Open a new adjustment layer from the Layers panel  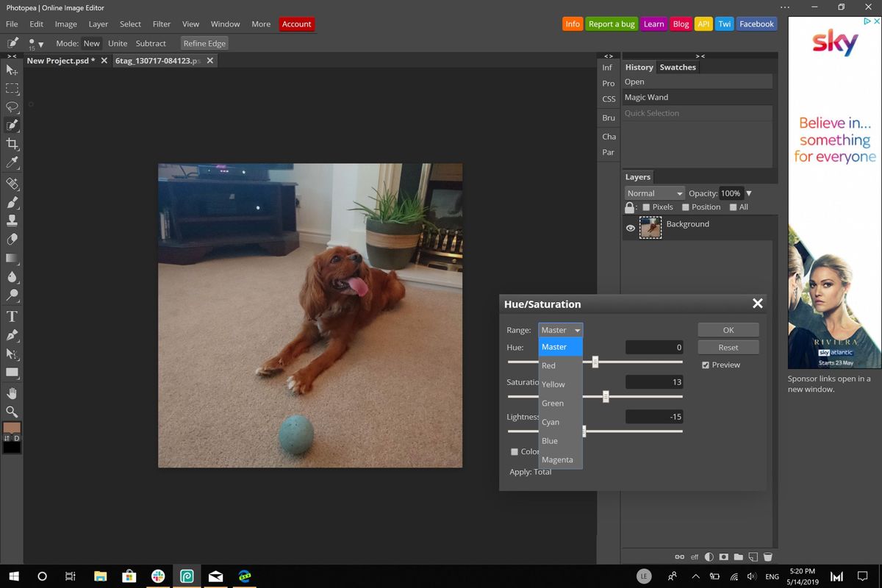[x=708, y=557]
